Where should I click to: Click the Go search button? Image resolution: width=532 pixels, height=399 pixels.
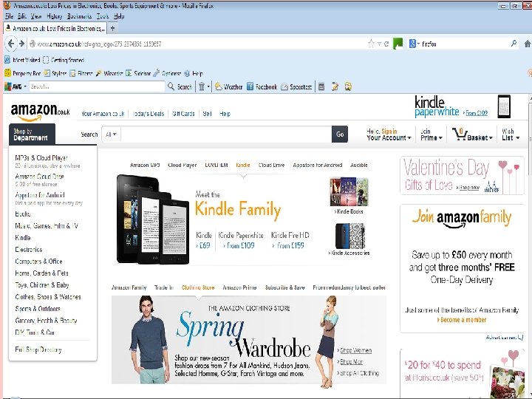(x=340, y=134)
